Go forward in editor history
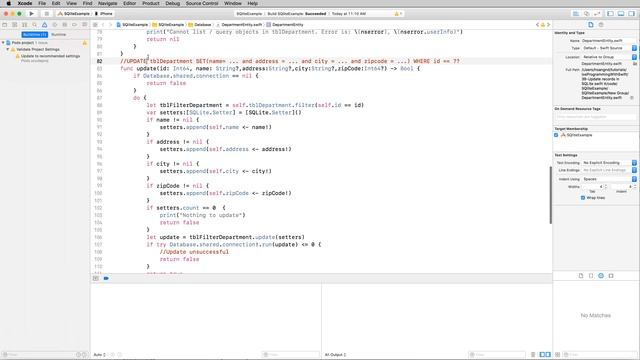The width and height of the screenshot is (640, 360). 110,25
